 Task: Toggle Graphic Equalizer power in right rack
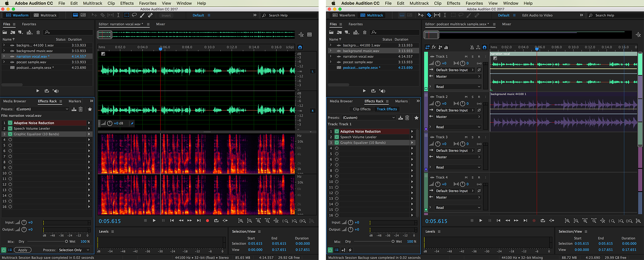336,142
